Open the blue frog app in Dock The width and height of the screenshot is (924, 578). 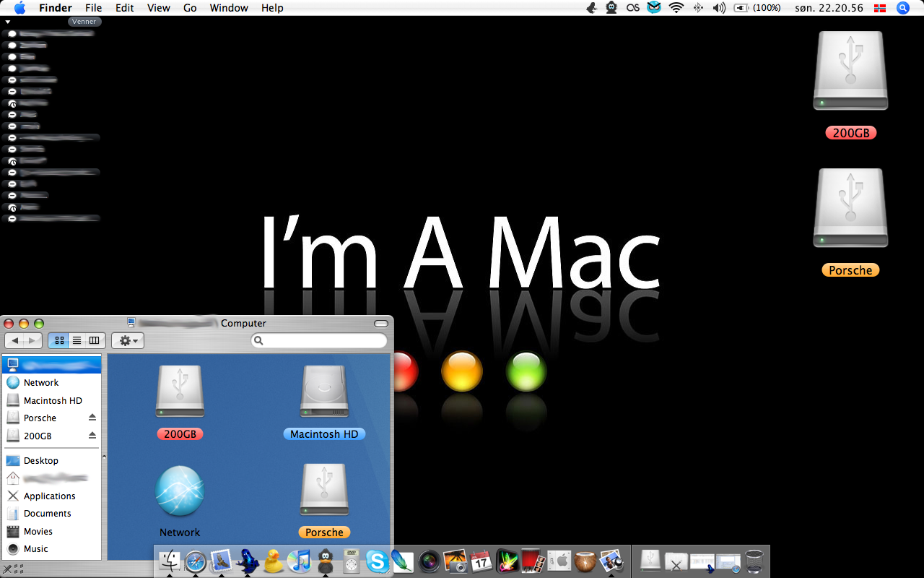[x=247, y=561]
